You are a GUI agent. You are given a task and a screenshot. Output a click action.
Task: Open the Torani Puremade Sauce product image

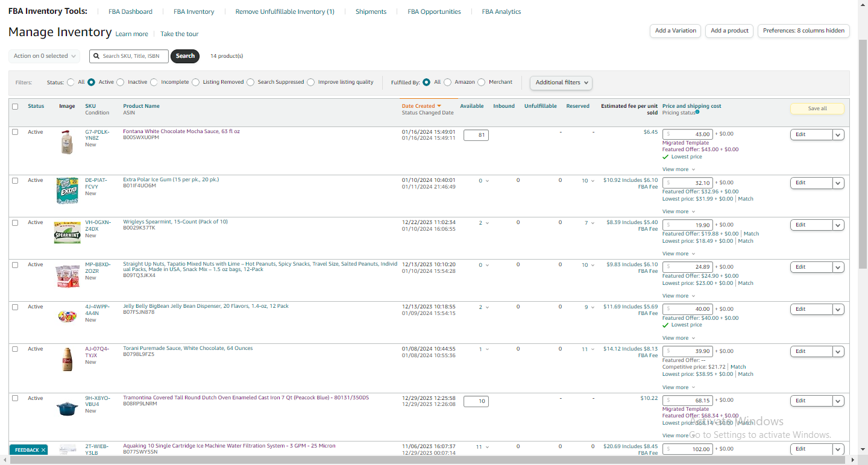(67, 359)
